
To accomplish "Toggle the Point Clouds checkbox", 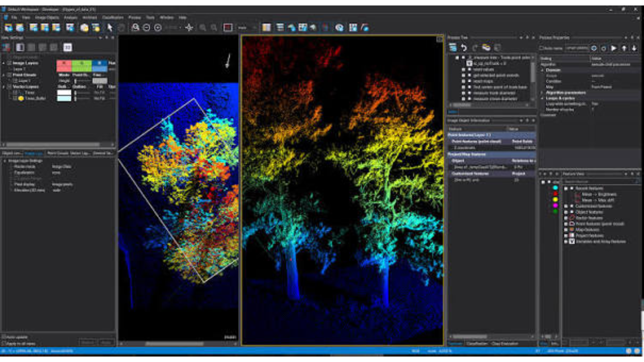I will (10, 75).
